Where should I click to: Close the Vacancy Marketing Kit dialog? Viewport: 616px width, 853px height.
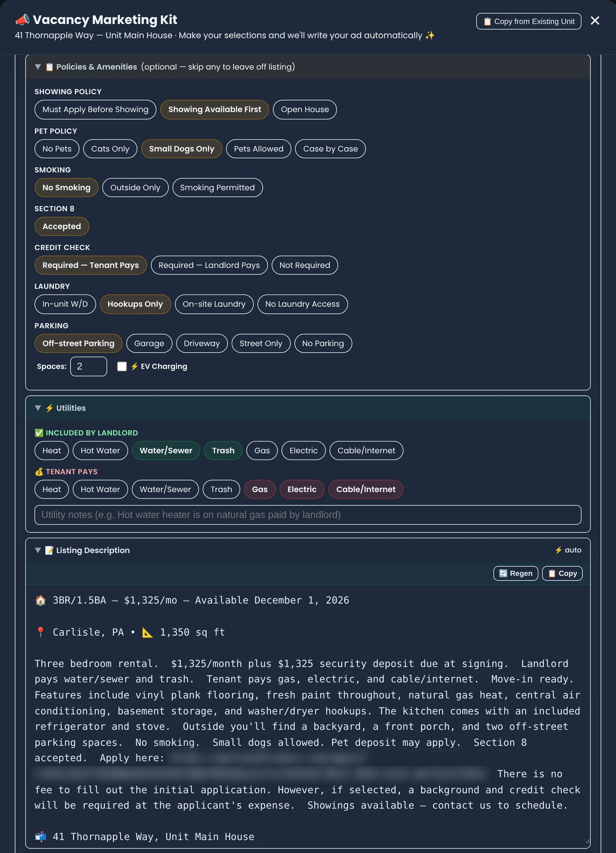(594, 21)
